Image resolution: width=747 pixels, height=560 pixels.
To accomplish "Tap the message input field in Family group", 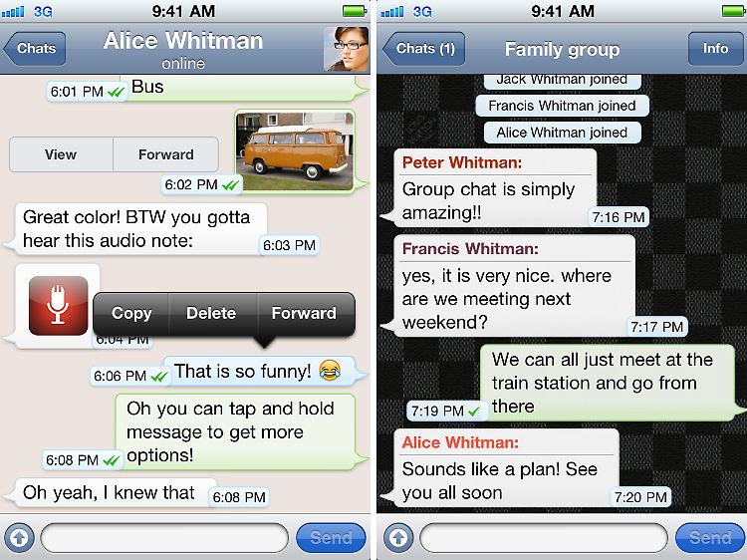I will [544, 538].
